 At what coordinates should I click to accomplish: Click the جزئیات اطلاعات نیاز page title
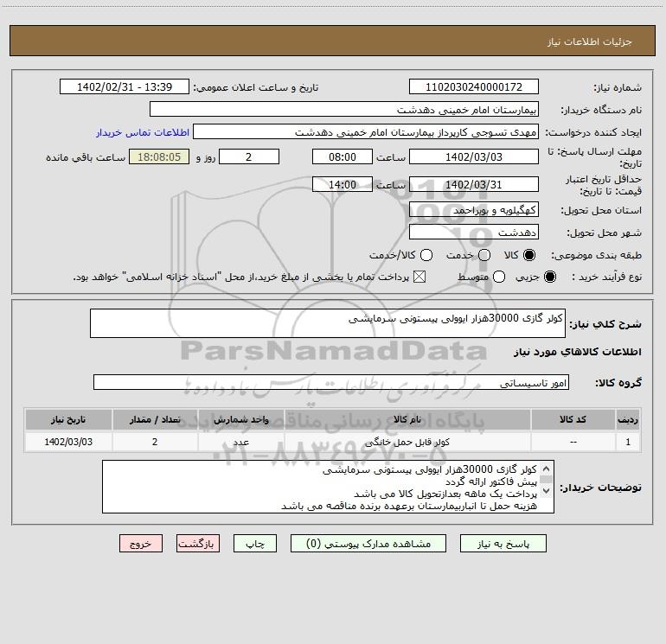point(590,41)
